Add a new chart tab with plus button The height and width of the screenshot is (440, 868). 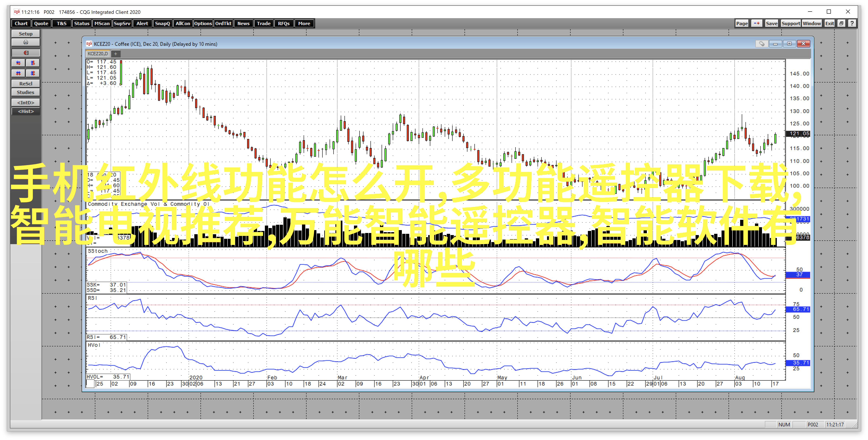(x=116, y=54)
